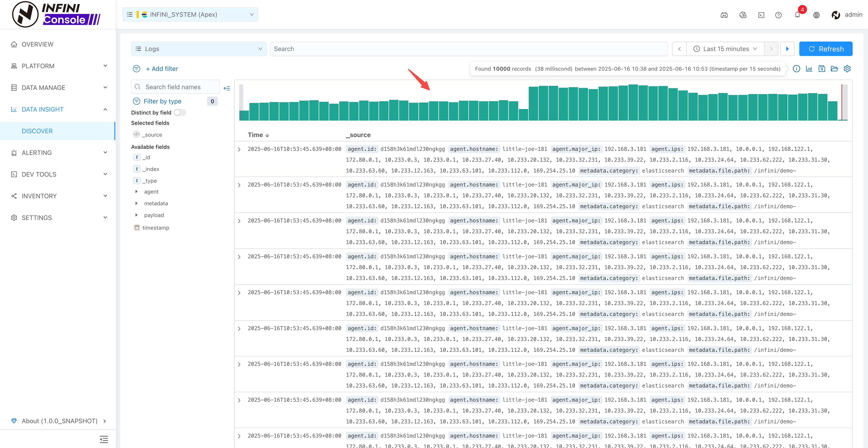Click the timestamp field calendar icon
868x448 pixels.
[x=137, y=228]
